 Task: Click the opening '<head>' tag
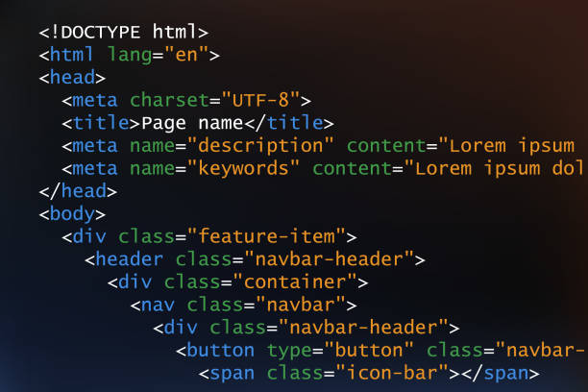click(72, 77)
